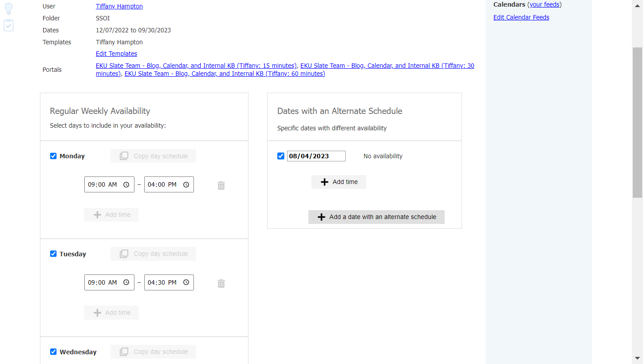Delete Tuesday's time range with trash icon
Screen dimensions: 643x364
221,283
